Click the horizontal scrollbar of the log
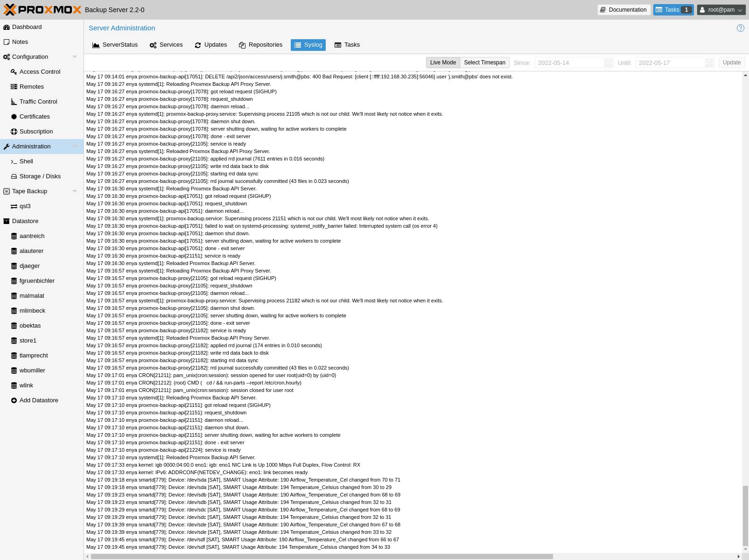 (322, 556)
